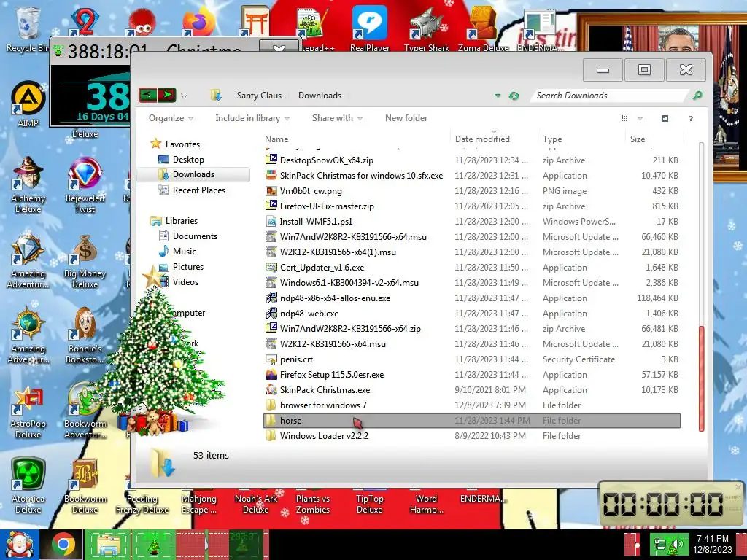The width and height of the screenshot is (747, 560).
Task: Click the Santa Start button
Action: click(x=19, y=544)
